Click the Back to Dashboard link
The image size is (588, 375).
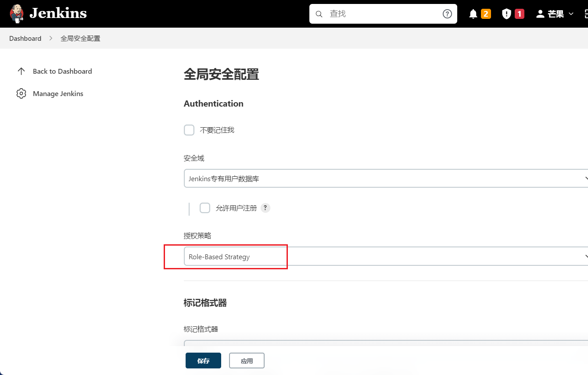62,71
